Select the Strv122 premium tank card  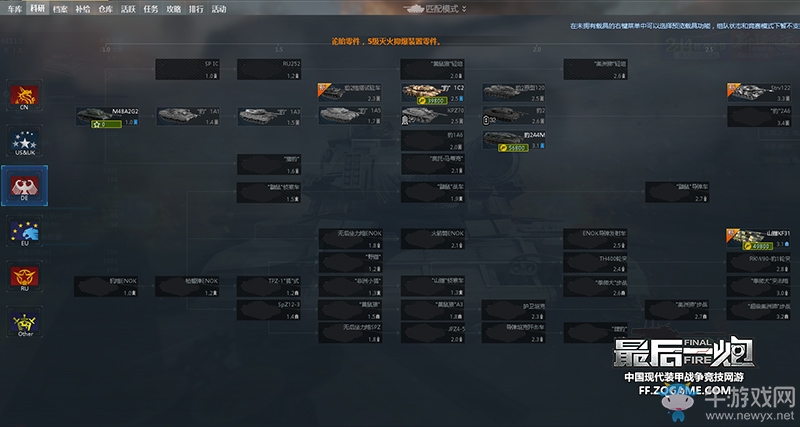[759, 92]
